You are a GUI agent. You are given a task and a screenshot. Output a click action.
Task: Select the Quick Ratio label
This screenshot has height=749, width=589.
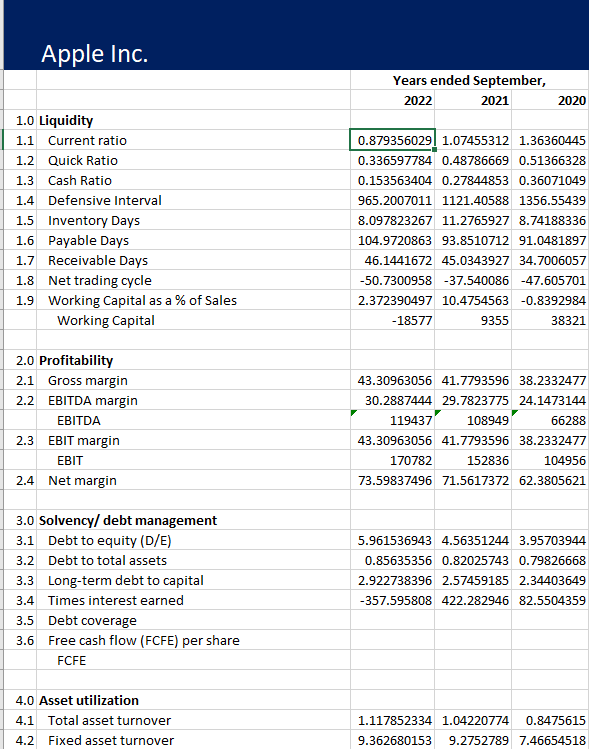coord(83,160)
